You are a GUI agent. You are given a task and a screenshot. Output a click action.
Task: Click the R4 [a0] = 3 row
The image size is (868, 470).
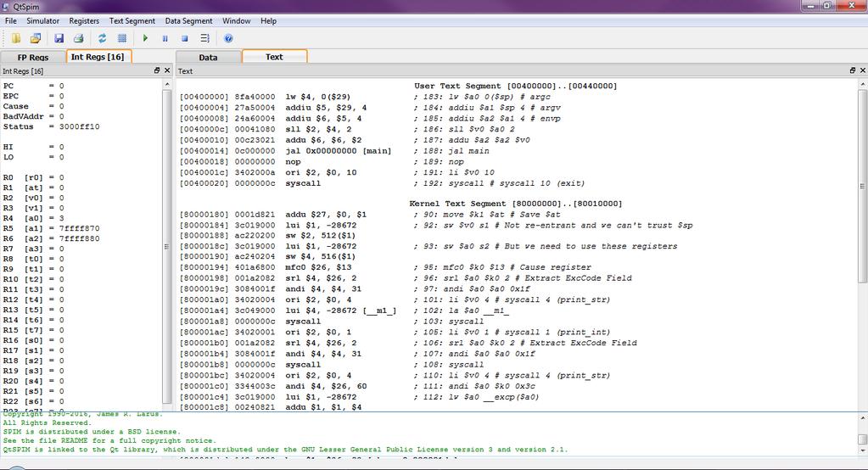coord(33,218)
